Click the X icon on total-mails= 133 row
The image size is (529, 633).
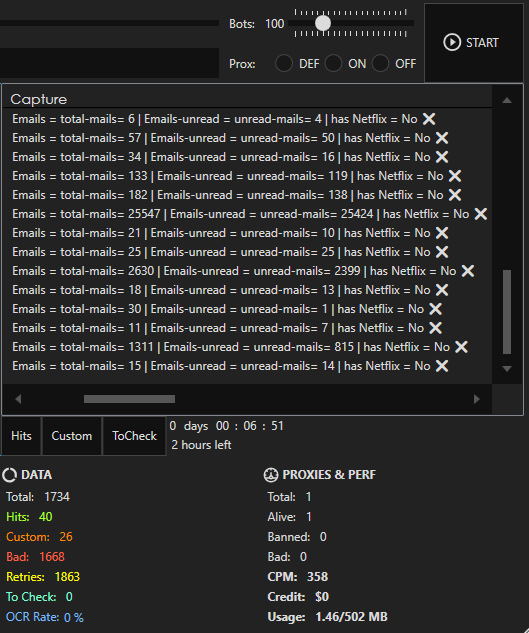pos(455,176)
